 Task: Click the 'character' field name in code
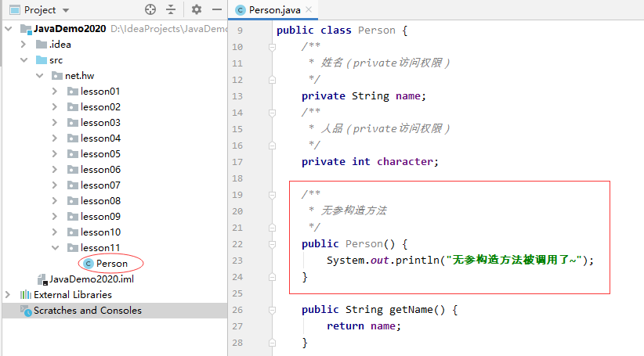[404, 162]
